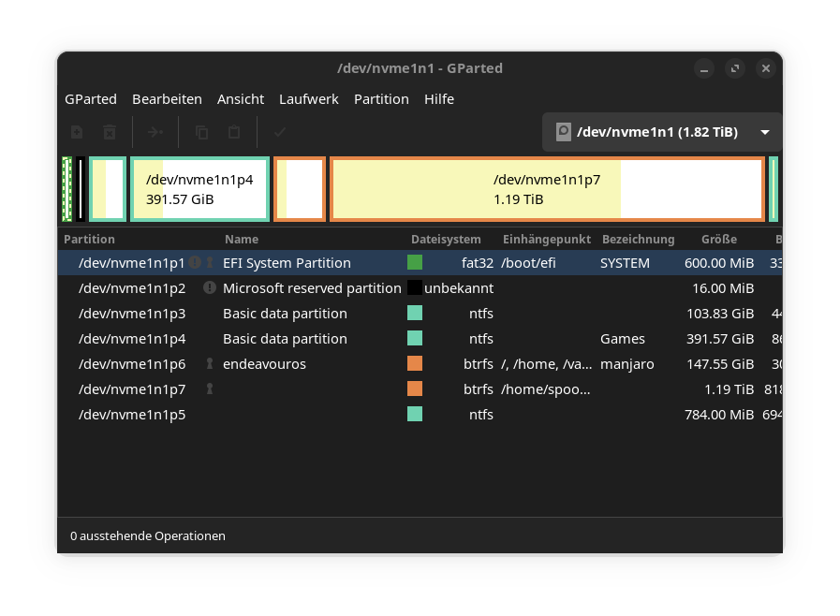The height and width of the screenshot is (616, 840).
Task: Click the Copy partition toolbar icon
Action: [x=201, y=132]
